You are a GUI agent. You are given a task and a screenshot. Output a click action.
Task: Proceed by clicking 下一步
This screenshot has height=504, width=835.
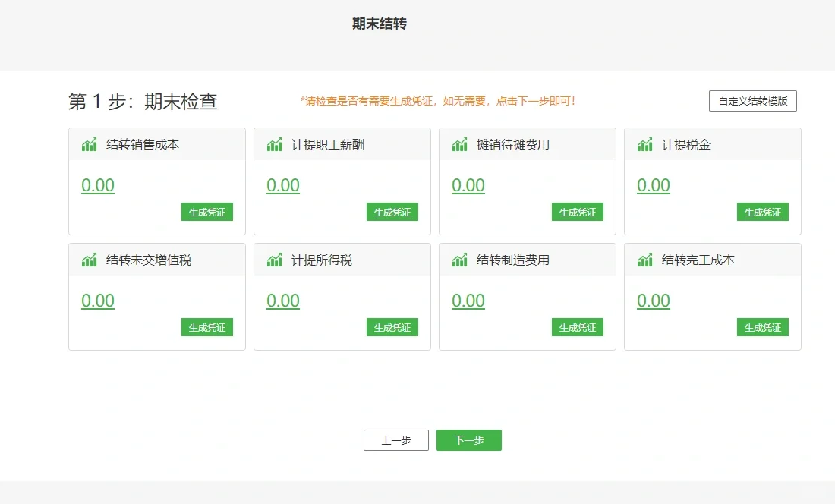[468, 439]
